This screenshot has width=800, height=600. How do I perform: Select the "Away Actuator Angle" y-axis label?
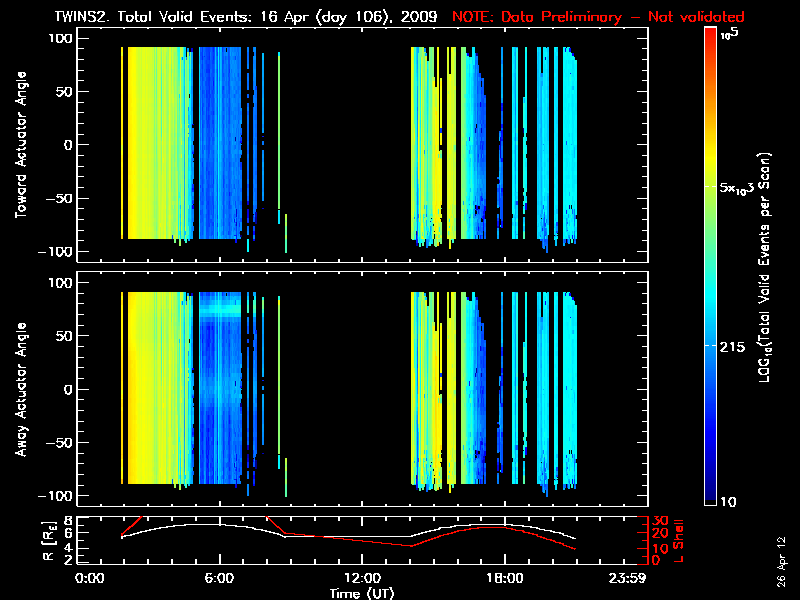click(x=22, y=391)
